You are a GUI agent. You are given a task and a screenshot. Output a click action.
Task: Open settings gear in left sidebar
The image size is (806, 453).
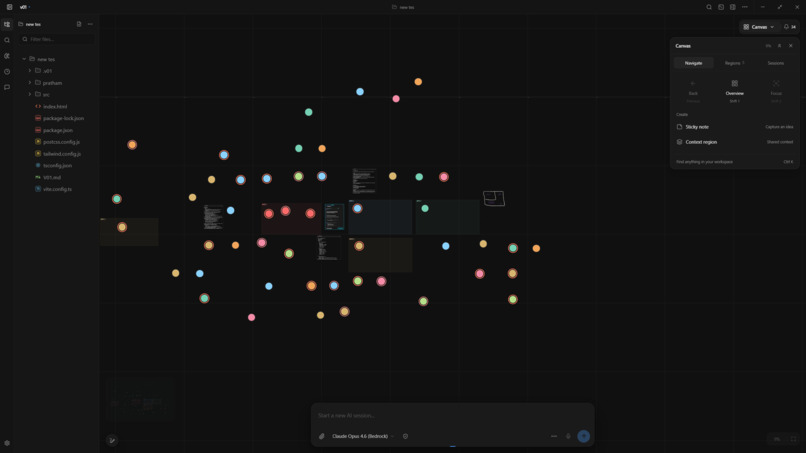click(x=7, y=443)
